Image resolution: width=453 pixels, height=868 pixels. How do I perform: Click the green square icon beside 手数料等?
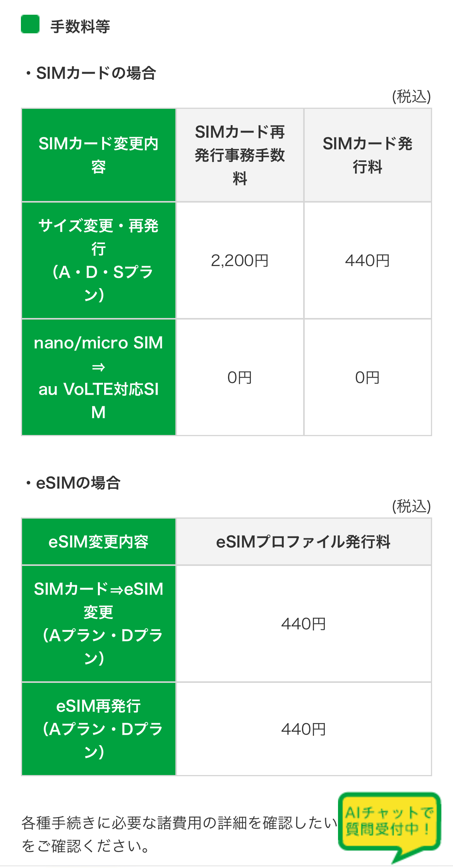click(30, 24)
